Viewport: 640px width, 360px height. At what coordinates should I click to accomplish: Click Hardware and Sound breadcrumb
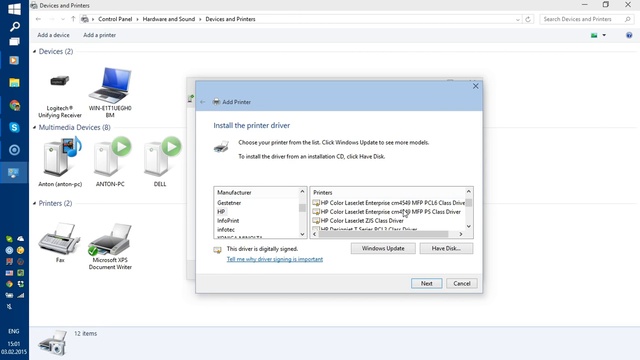[x=169, y=19]
